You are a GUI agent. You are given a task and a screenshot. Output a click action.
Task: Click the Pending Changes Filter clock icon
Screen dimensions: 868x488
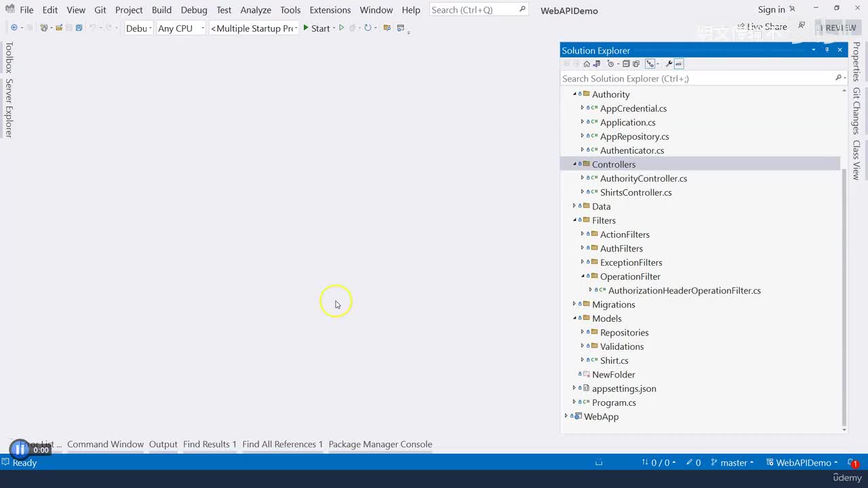click(x=610, y=64)
